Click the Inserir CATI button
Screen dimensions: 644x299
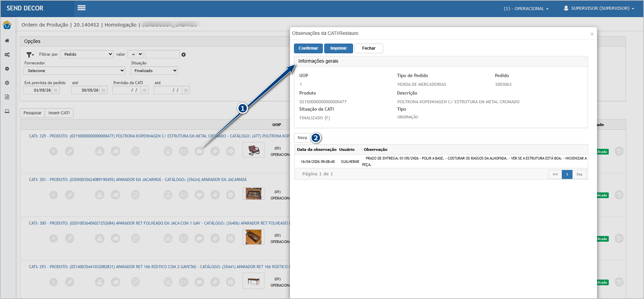click(59, 113)
